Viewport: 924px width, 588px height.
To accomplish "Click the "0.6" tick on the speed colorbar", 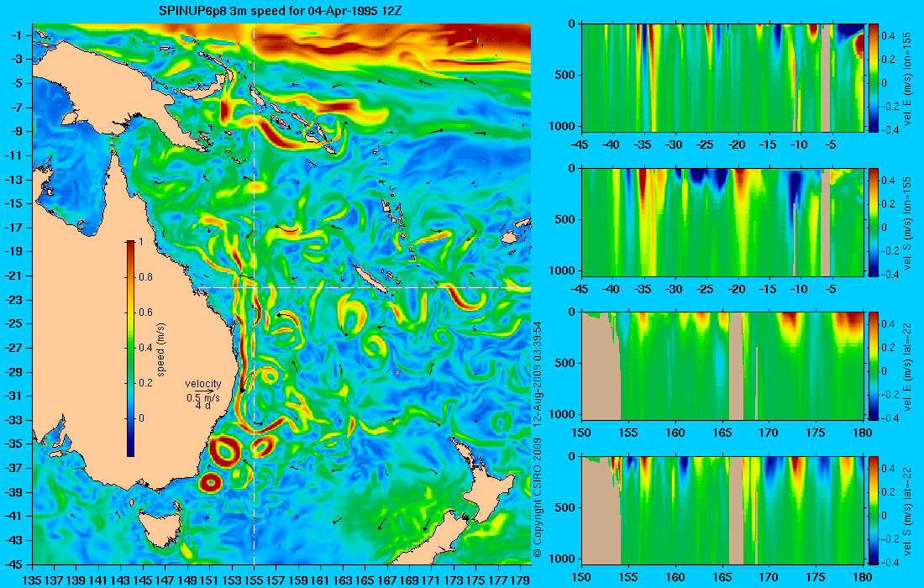I will [145, 312].
